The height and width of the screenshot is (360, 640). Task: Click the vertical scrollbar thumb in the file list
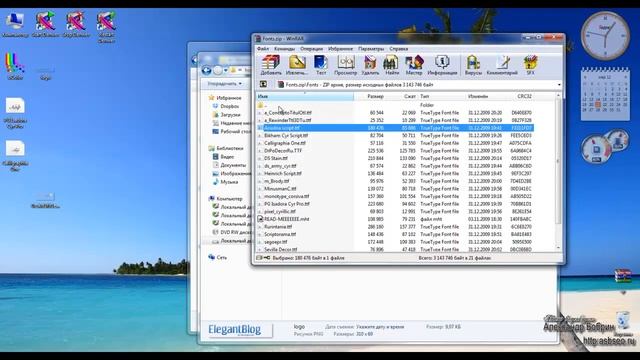pos(558,161)
